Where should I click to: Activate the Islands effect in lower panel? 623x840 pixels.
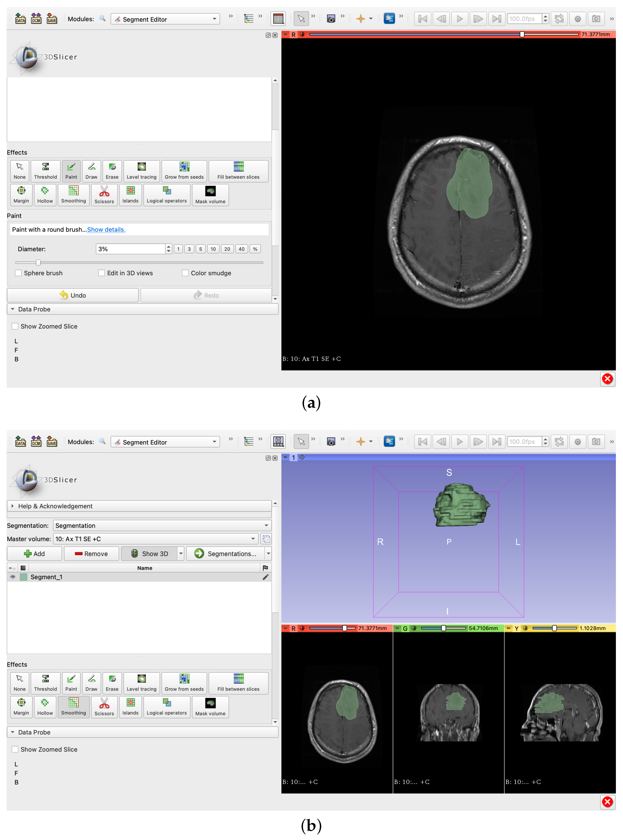pyautogui.click(x=130, y=706)
